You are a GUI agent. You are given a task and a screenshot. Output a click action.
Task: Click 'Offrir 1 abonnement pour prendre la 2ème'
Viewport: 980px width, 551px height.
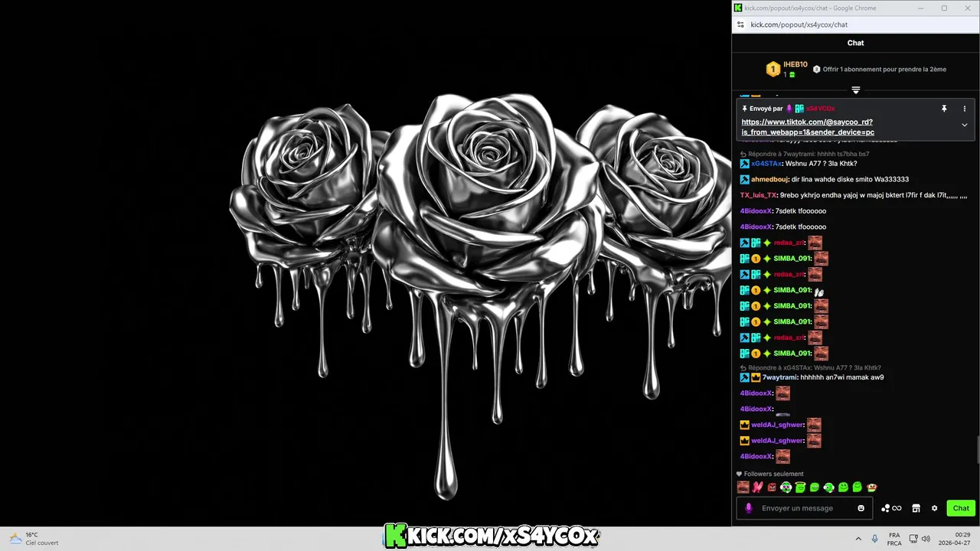884,69
